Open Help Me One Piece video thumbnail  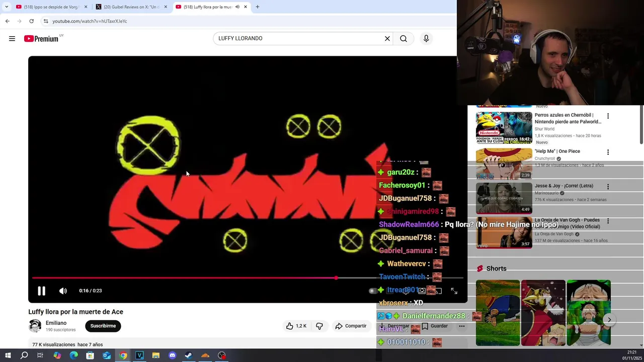tap(504, 163)
